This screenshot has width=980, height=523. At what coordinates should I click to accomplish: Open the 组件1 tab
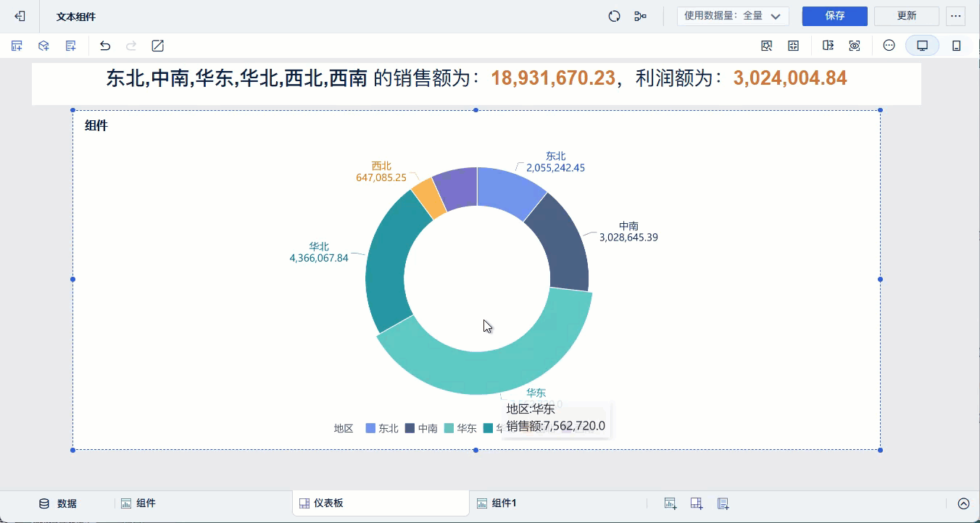point(497,503)
